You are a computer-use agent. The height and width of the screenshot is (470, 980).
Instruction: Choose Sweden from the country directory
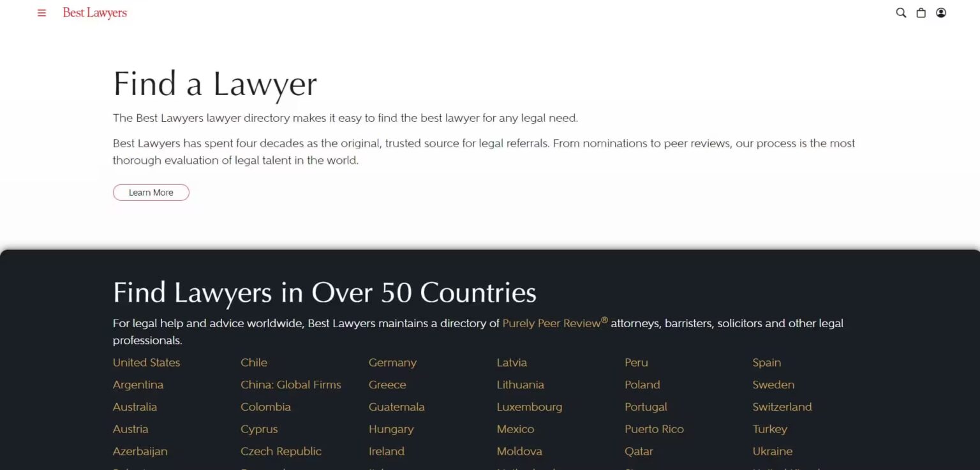[773, 385]
